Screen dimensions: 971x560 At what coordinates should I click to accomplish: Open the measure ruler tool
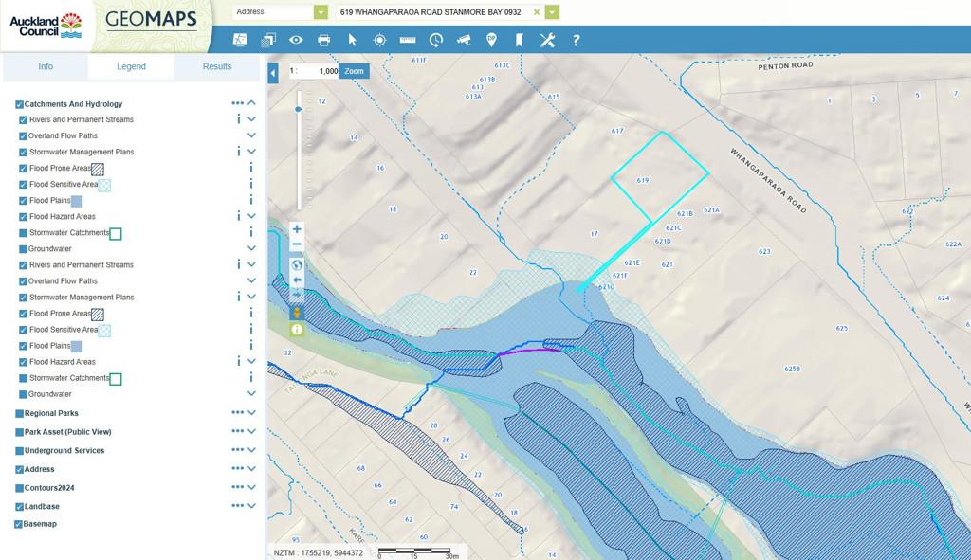click(408, 40)
